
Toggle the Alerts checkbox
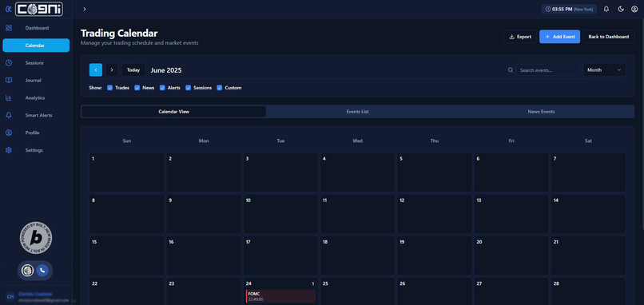coord(162,88)
